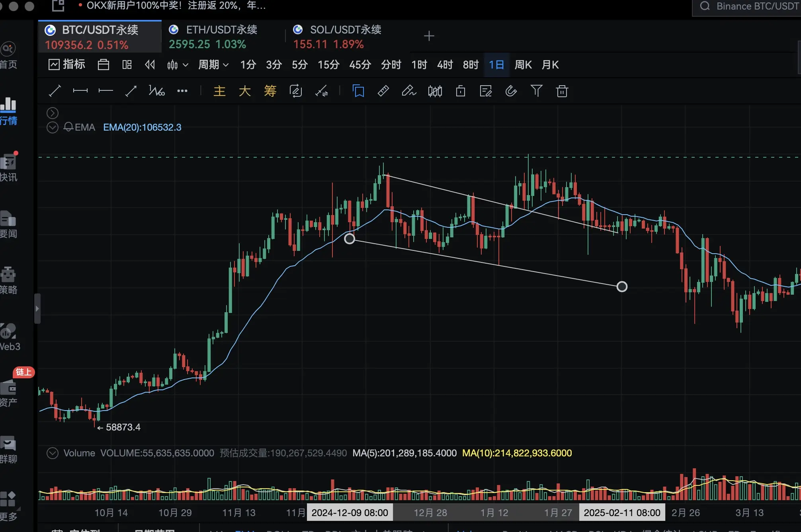Switch to 月K monthly chart
801x532 pixels.
[x=550, y=65]
